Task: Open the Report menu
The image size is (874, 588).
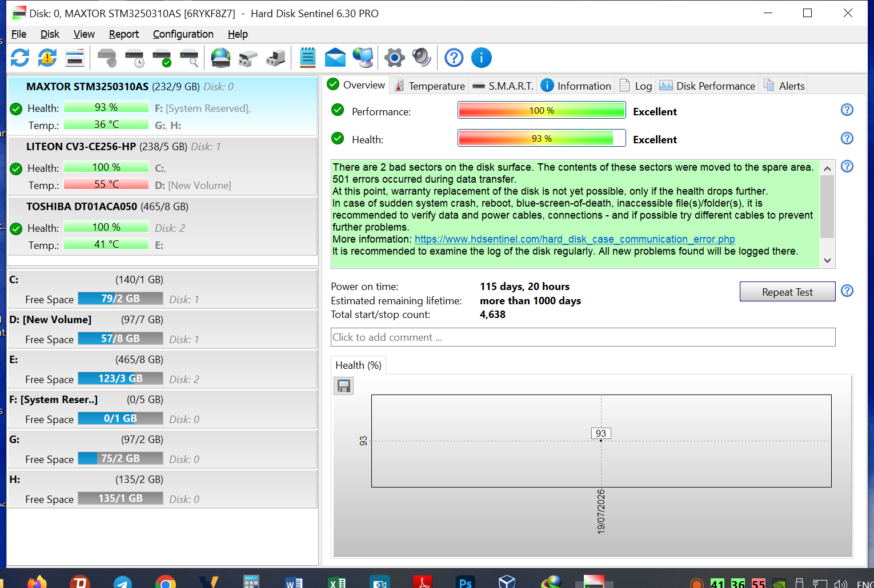Action: coord(124,34)
